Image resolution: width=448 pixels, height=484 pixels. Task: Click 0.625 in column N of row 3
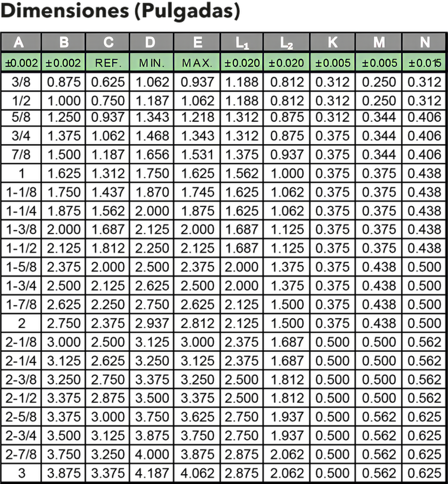tap(424, 473)
